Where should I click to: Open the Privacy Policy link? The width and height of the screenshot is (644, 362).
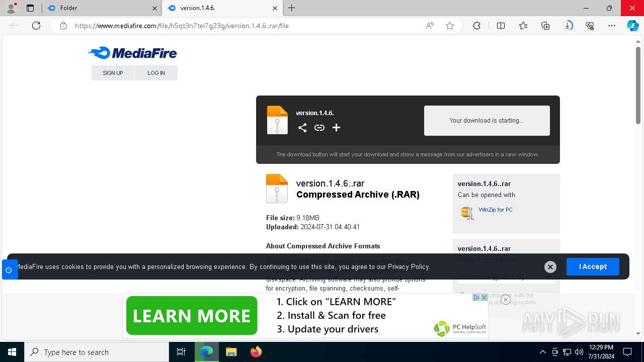(x=409, y=266)
